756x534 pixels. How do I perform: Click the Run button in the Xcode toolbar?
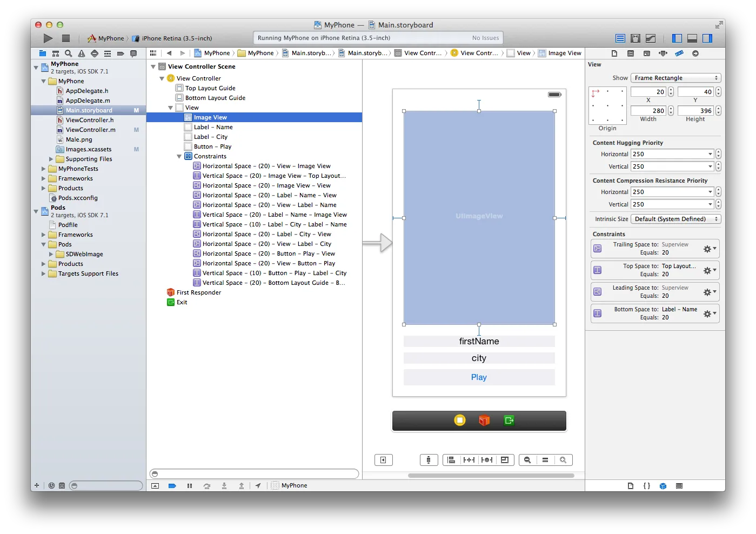point(48,38)
